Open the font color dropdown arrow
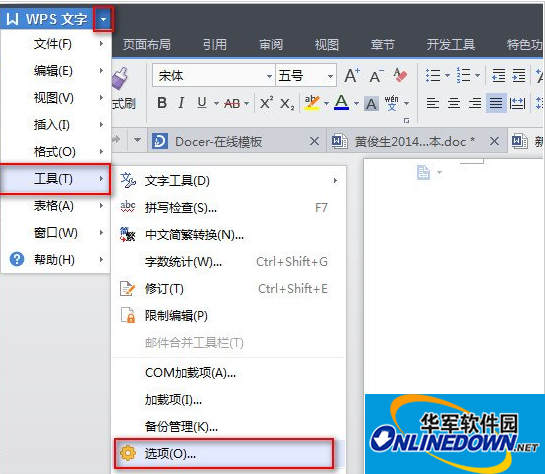Screen dimensions: 545x474 356,103
